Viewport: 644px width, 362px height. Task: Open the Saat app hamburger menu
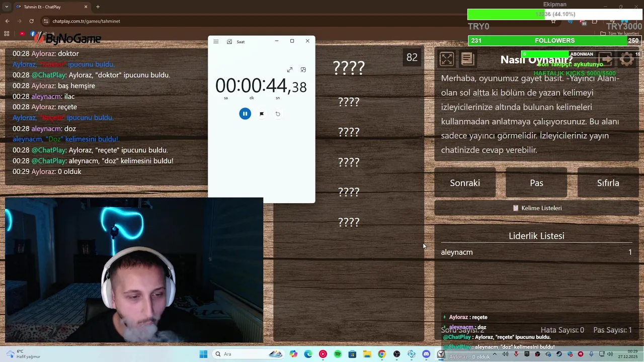(x=216, y=42)
